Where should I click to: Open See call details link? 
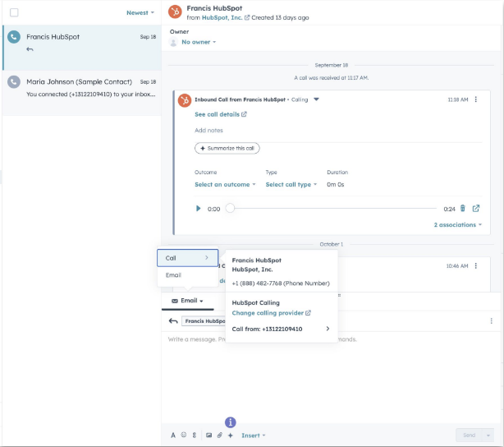(x=221, y=114)
